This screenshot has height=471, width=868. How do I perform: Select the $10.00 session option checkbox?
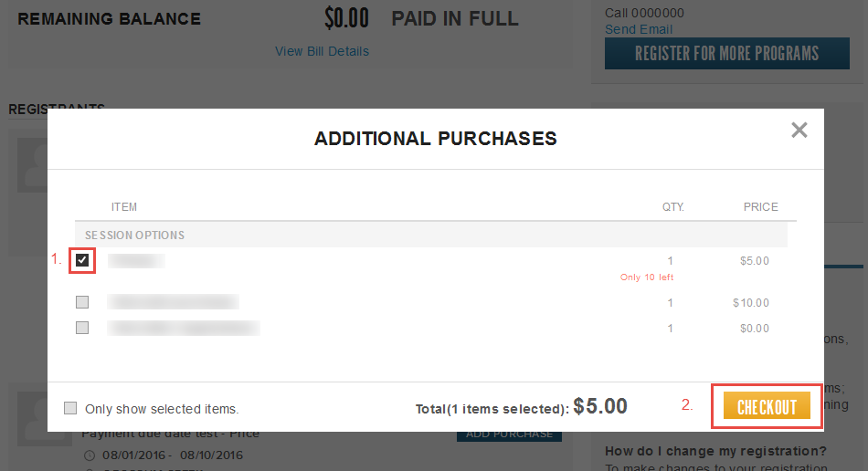coord(82,302)
